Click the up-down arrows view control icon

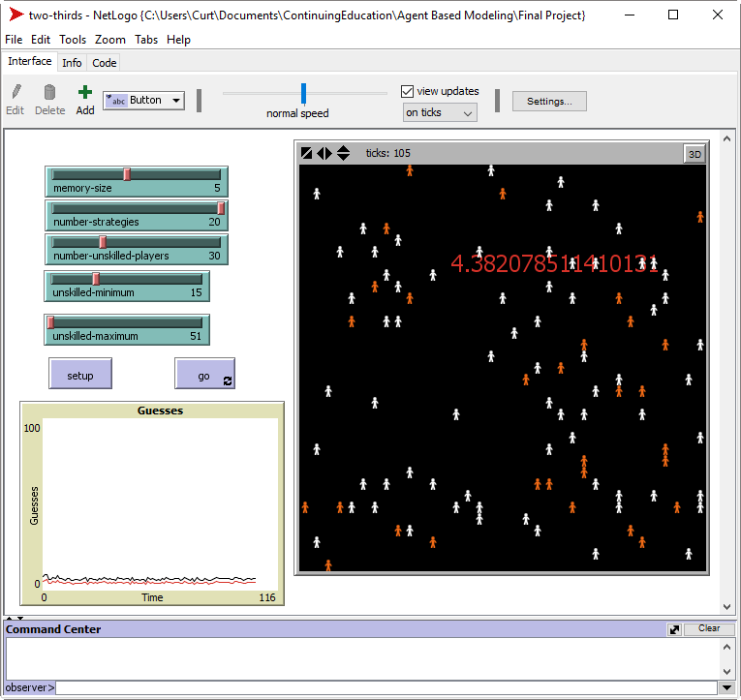343,153
